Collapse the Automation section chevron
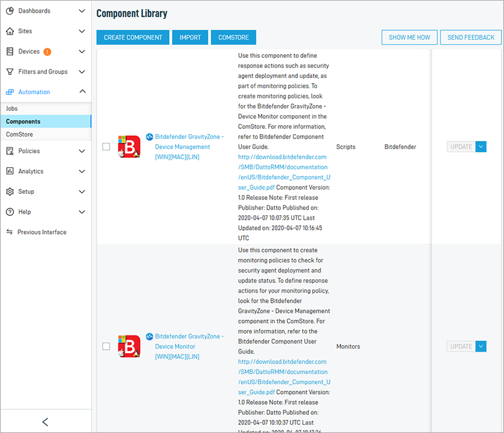 click(x=82, y=91)
